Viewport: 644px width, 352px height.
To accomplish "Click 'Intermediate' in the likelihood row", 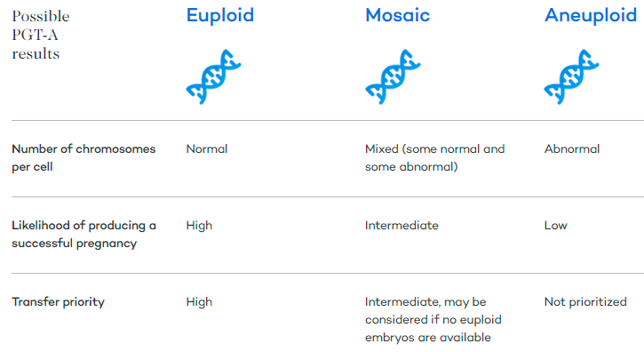I will point(402,226).
